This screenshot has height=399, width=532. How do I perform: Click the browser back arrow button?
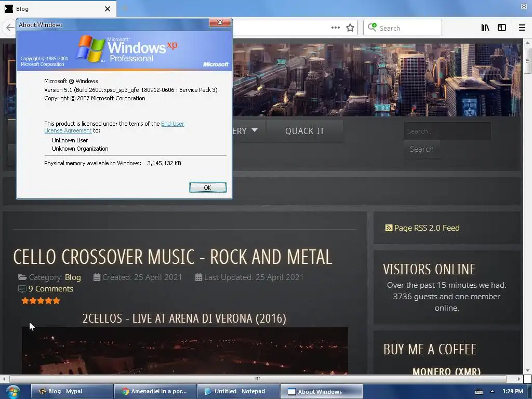10,28
